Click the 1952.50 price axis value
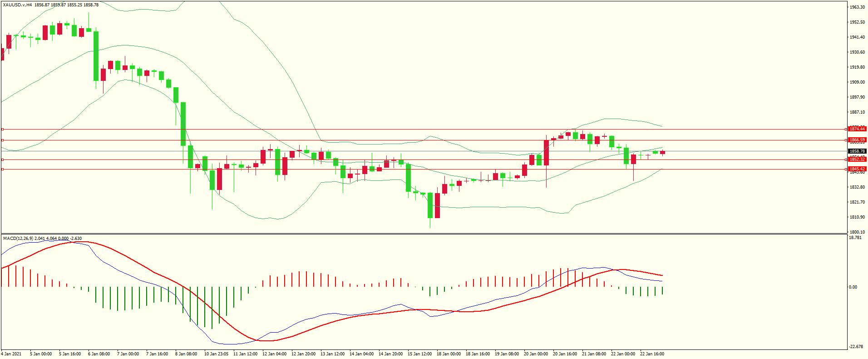 857,22
